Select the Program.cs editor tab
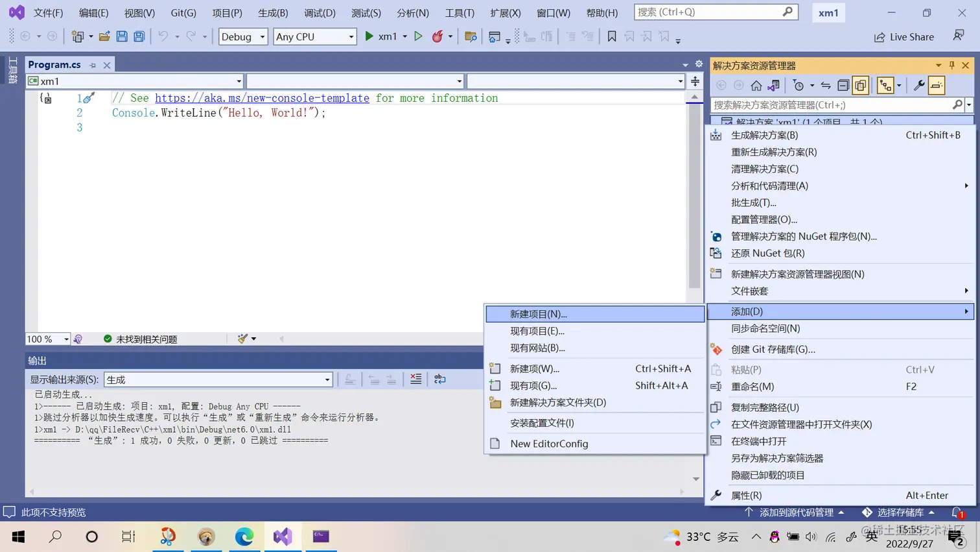Viewport: 980px width, 552px height. (x=54, y=65)
